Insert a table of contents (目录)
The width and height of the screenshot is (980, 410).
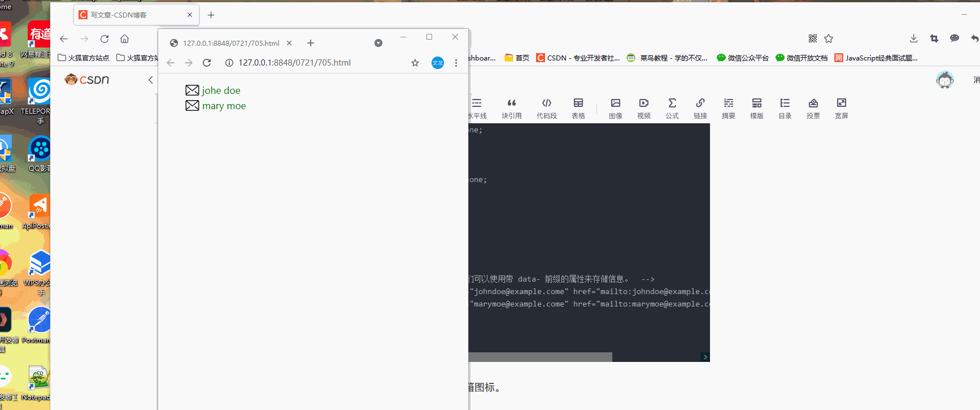(x=785, y=108)
